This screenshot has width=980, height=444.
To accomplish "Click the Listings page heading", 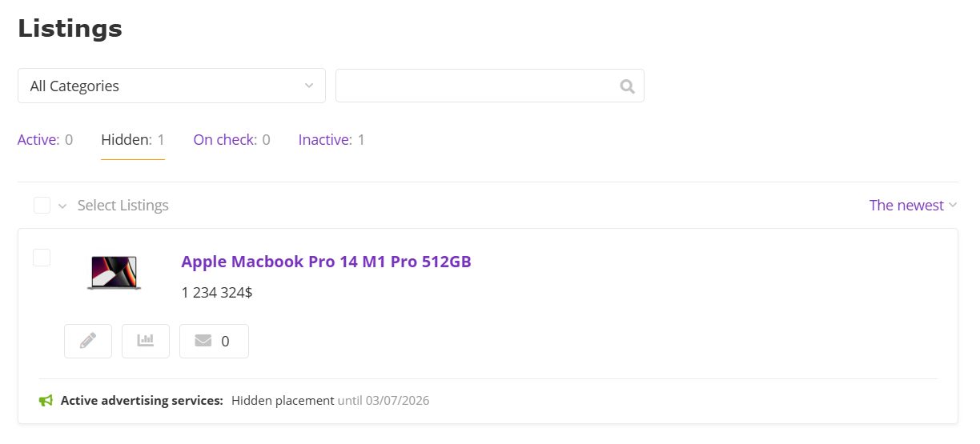I will [70, 28].
